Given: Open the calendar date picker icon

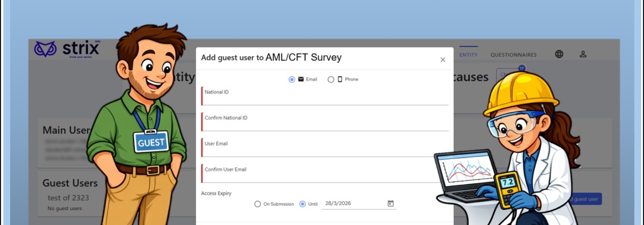Looking at the screenshot, I should [x=391, y=203].
